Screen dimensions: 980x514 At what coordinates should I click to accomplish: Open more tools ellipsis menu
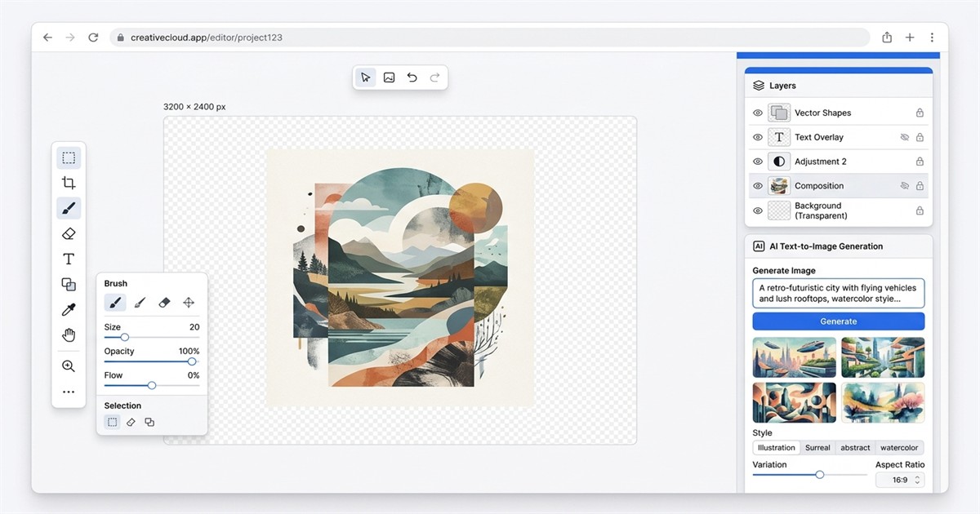(69, 392)
